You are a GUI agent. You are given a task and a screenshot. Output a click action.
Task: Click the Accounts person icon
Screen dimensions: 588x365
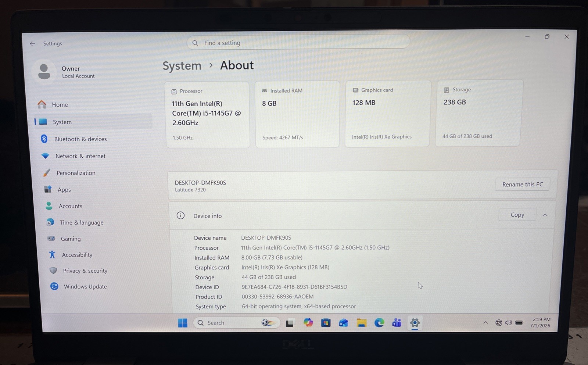tap(49, 206)
